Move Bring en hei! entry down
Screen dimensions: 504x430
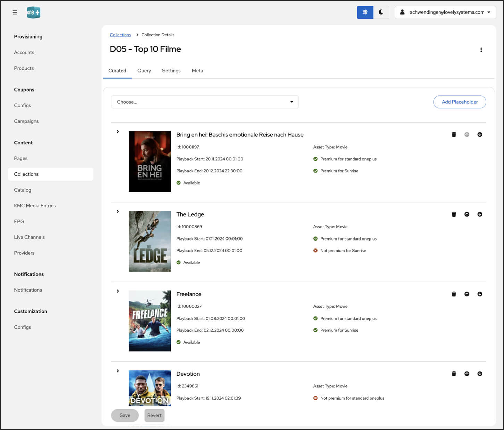click(x=479, y=134)
